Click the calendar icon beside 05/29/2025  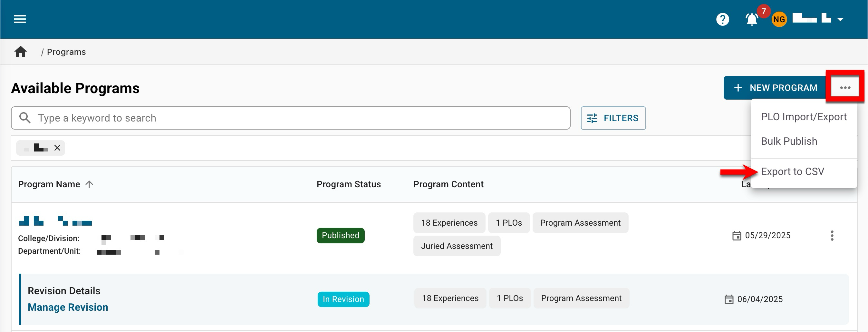tap(737, 236)
